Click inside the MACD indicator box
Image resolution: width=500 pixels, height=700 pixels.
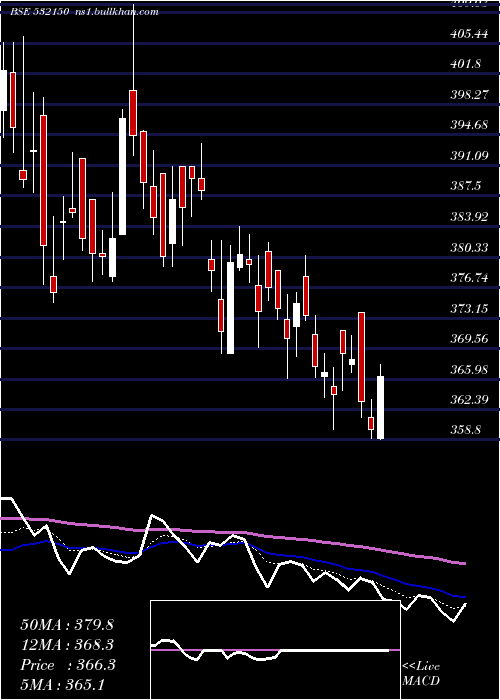tap(275, 650)
